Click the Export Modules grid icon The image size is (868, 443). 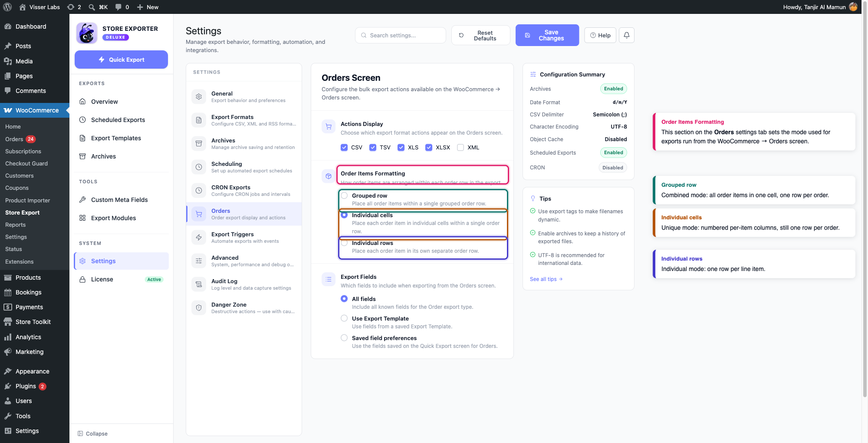click(x=82, y=218)
